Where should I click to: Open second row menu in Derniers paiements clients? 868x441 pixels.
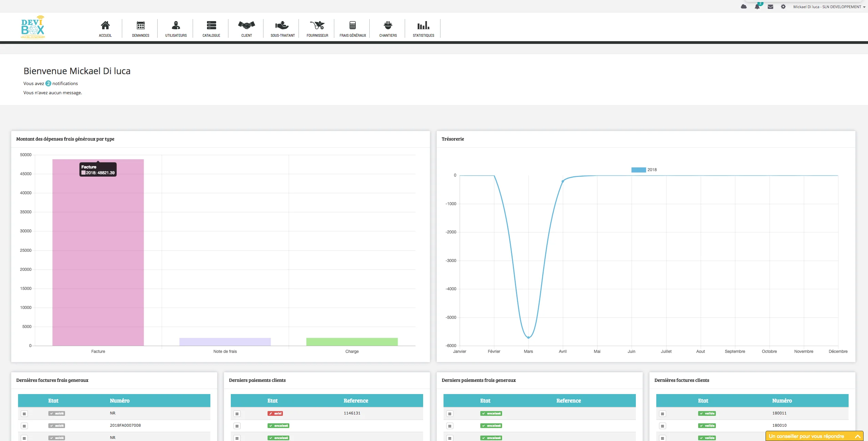[237, 426]
